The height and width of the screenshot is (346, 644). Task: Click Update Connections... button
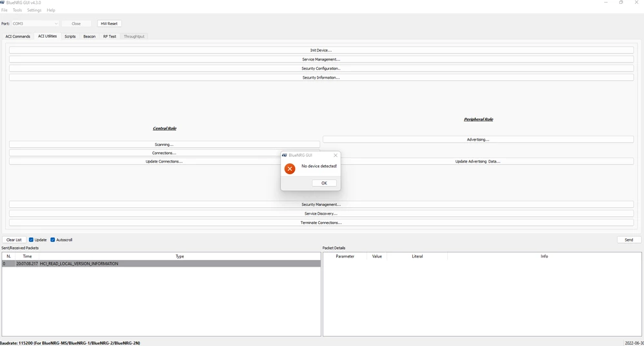[x=165, y=161]
